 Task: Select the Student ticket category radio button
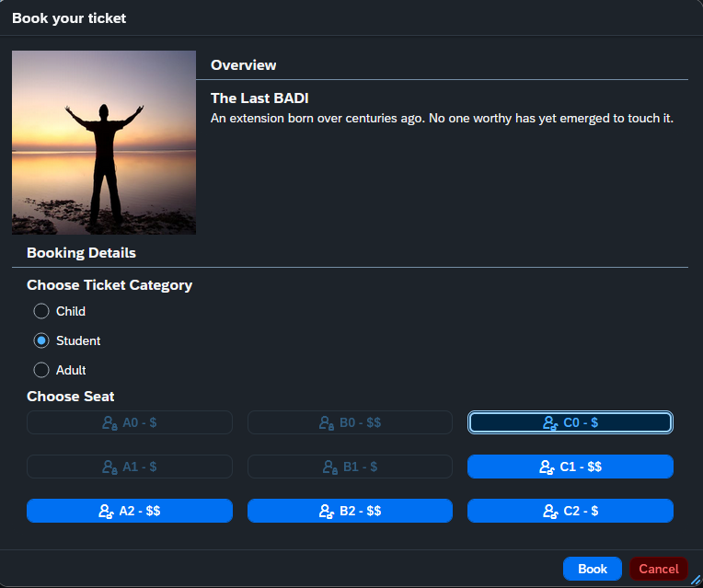click(41, 340)
